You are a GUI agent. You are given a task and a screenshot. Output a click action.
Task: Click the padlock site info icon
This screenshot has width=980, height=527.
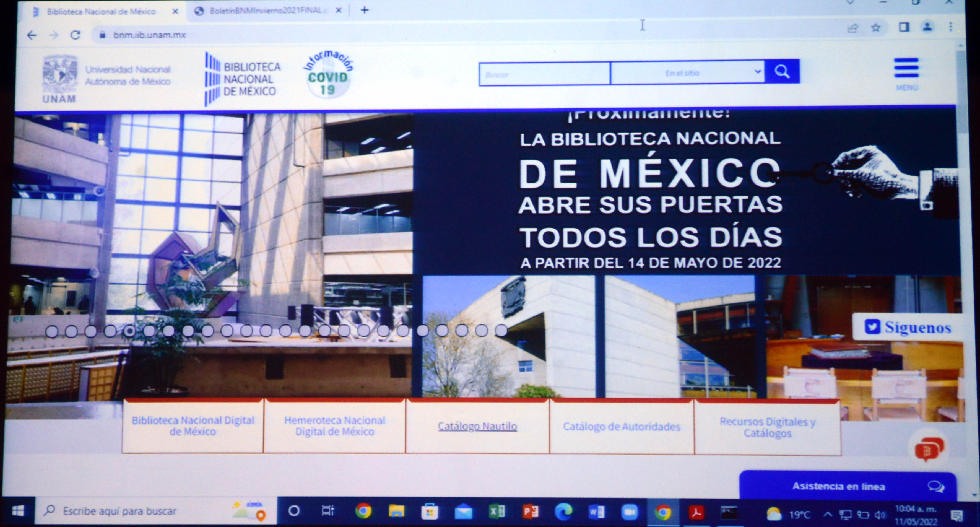[102, 35]
